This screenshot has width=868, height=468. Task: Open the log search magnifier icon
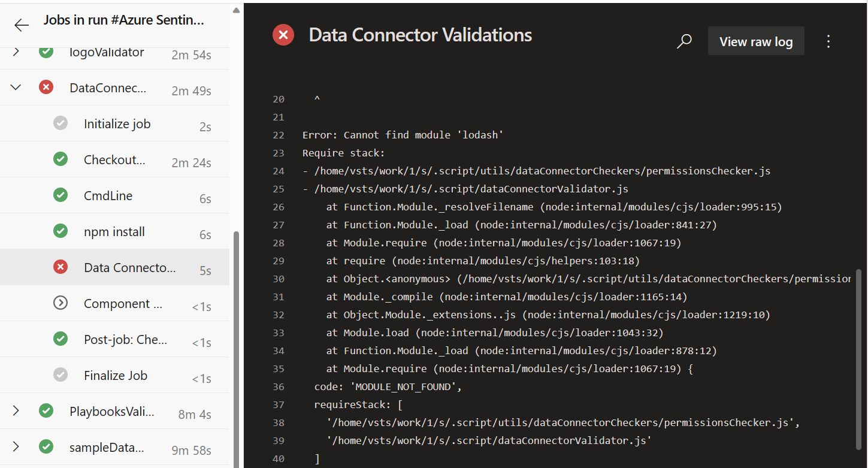[684, 41]
